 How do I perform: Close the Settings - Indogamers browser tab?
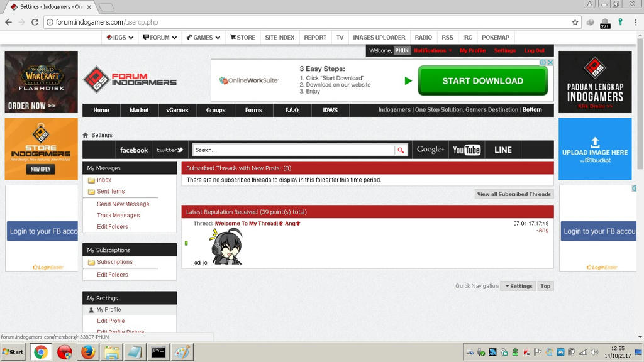pos(89,7)
